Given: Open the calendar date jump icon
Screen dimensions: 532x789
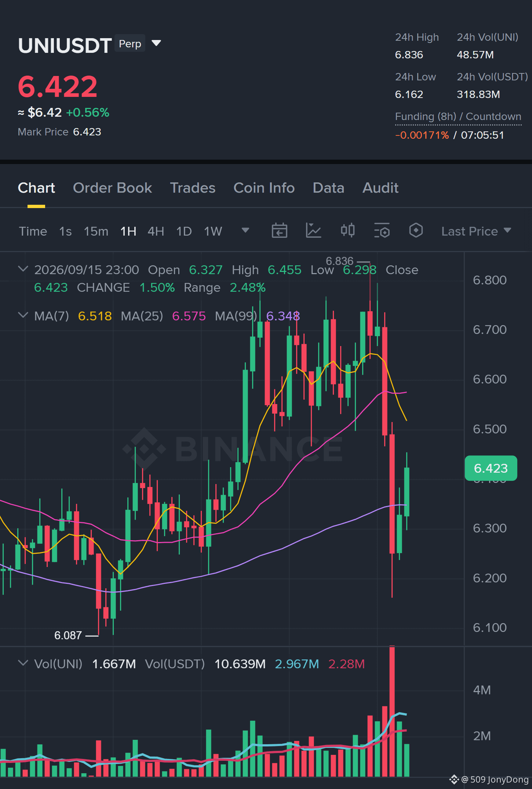Looking at the screenshot, I should point(279,231).
